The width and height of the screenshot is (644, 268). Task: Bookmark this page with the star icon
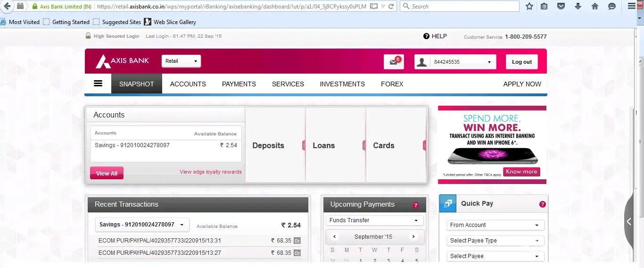(529, 7)
